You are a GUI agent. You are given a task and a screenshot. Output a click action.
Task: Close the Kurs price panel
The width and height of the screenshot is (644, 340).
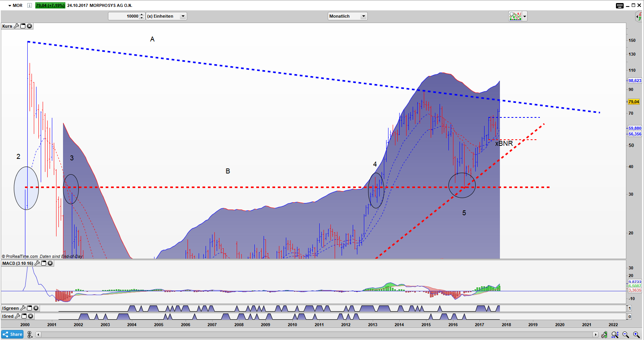click(30, 26)
